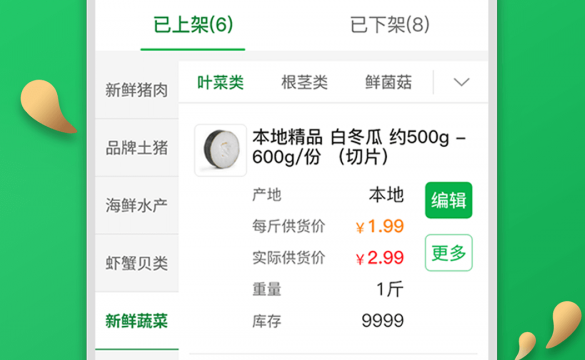Click the 产地 本地 origin value
Viewport: 585px width, 360px height.
tap(386, 195)
